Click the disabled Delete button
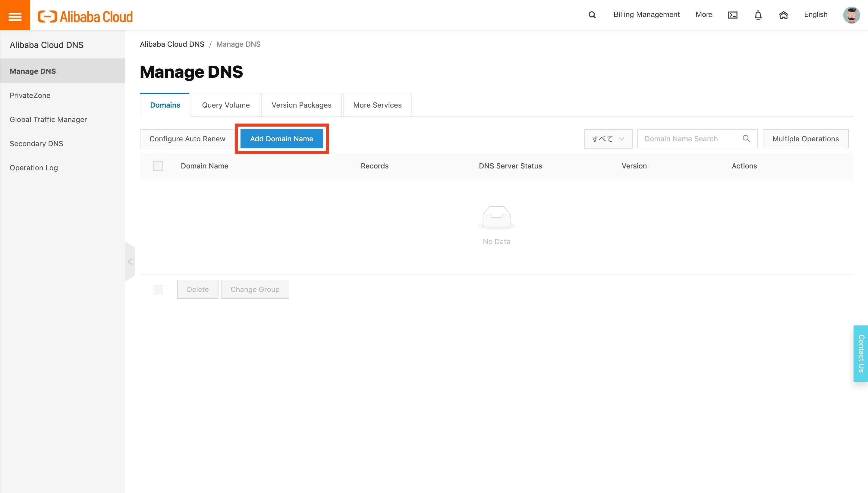 point(198,290)
